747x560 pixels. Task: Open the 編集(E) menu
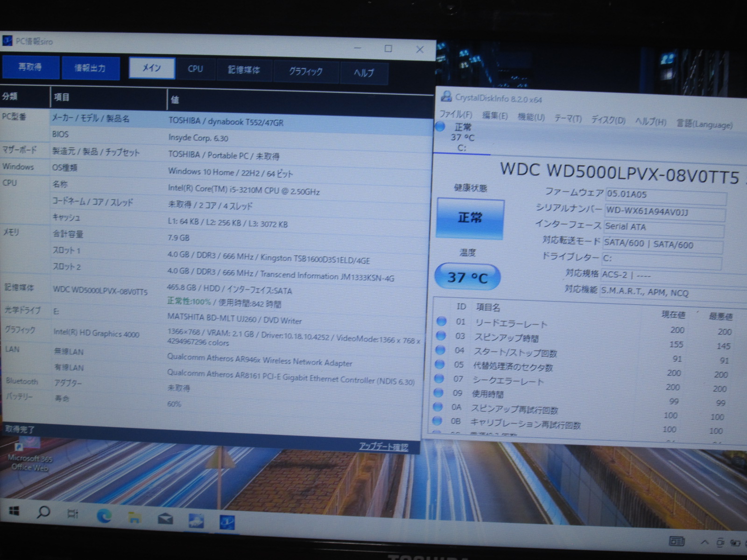495,115
